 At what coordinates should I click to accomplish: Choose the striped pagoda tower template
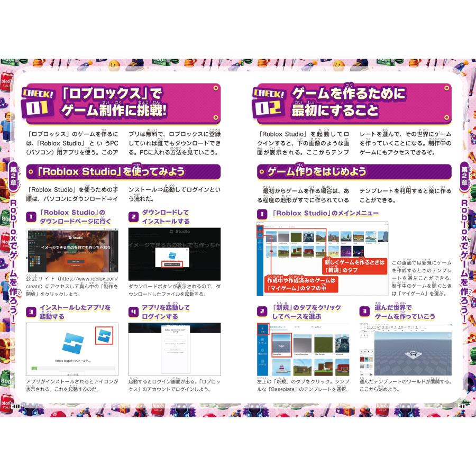[x=281, y=367]
